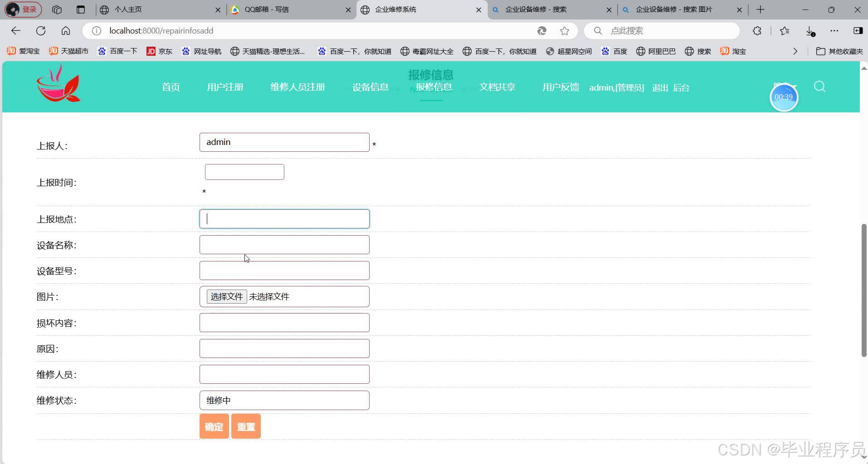Click the 设备型号 input field
Image resolution: width=868 pixels, height=464 pixels.
pyautogui.click(x=284, y=271)
